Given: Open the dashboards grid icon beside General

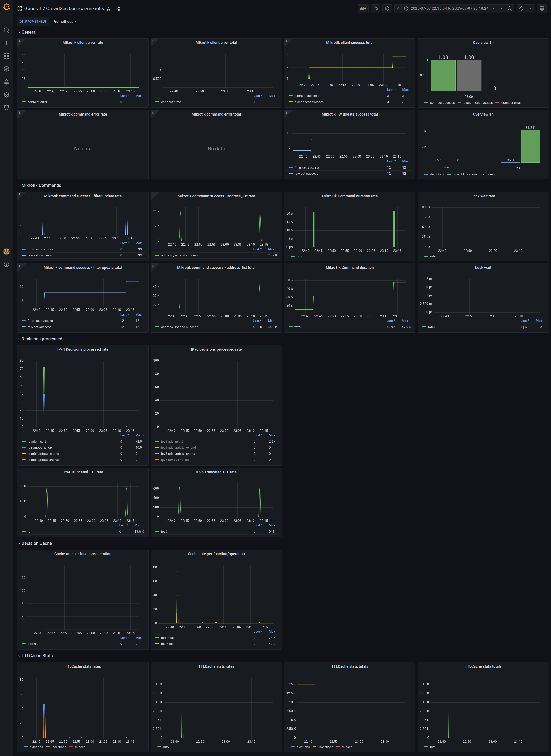Looking at the screenshot, I should pyautogui.click(x=20, y=9).
